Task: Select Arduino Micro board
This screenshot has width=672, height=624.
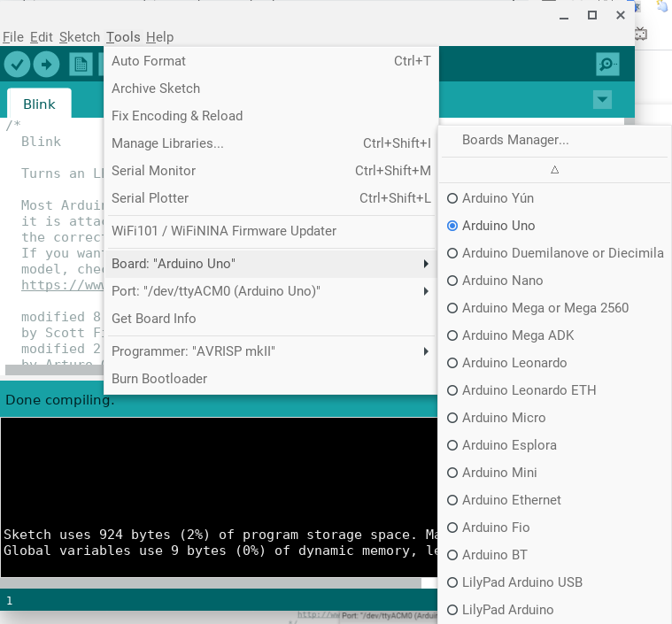Action: coord(554,418)
